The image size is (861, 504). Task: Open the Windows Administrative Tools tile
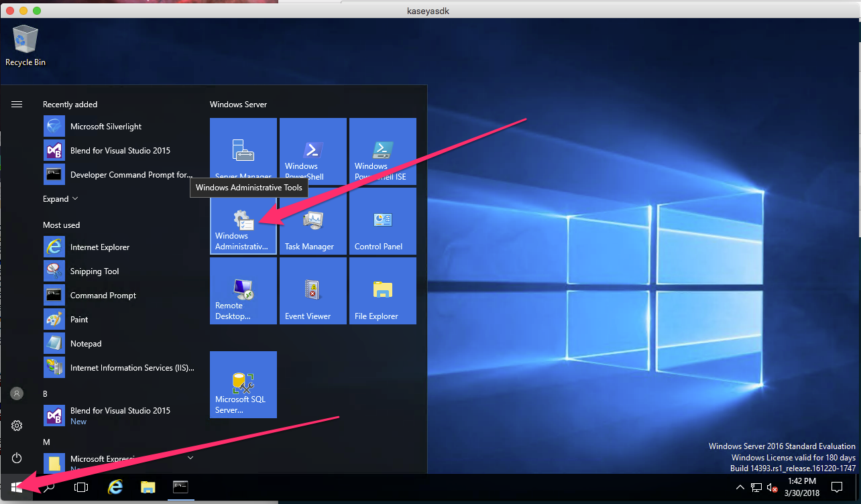pos(243,221)
